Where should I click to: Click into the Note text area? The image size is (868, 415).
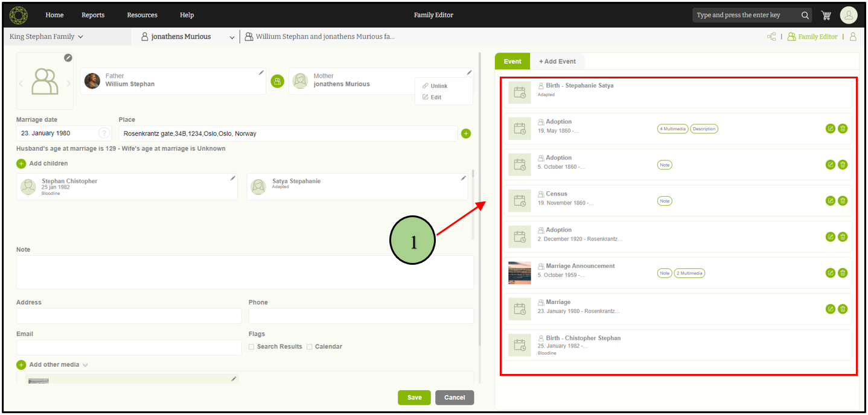point(244,272)
